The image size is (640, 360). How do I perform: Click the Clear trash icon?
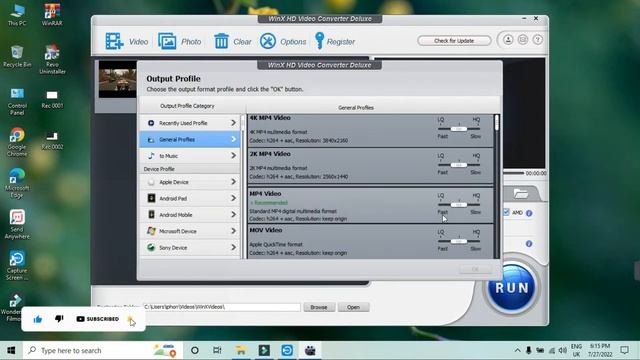(221, 41)
